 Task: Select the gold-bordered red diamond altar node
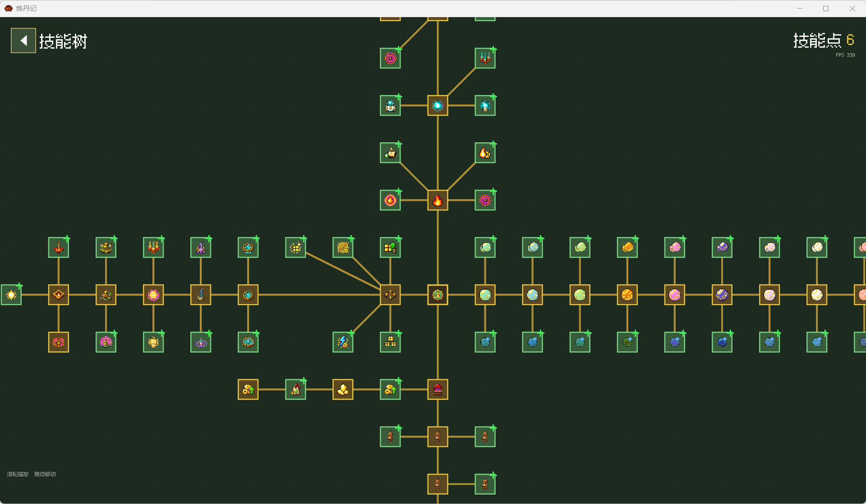58,295
